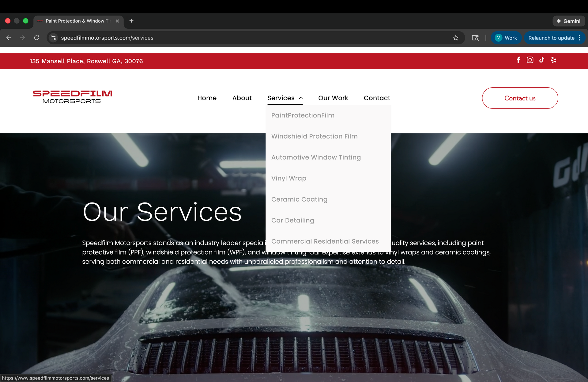This screenshot has width=588, height=382.
Task: Open the Facebook social icon
Action: (x=518, y=60)
